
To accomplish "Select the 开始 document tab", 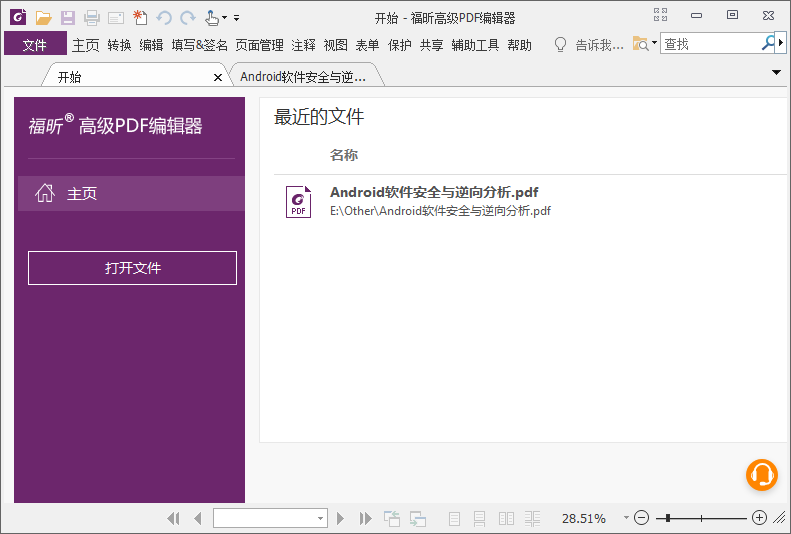I will pos(134,77).
